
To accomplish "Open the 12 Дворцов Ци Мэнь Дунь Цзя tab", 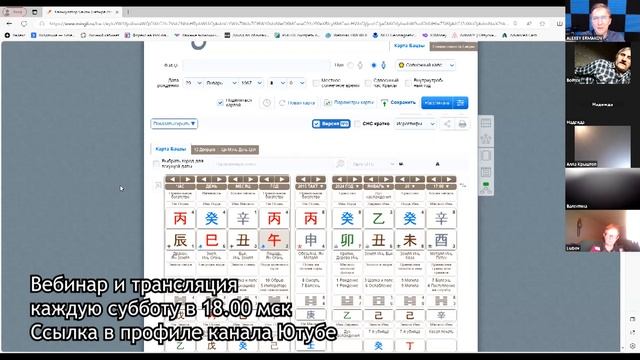I will click(225, 150).
